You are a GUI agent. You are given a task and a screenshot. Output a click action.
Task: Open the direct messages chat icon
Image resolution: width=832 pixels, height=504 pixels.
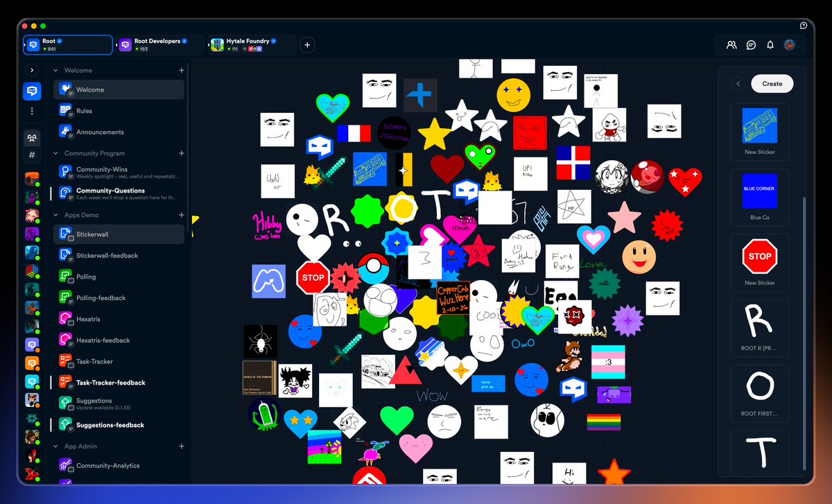pos(750,44)
